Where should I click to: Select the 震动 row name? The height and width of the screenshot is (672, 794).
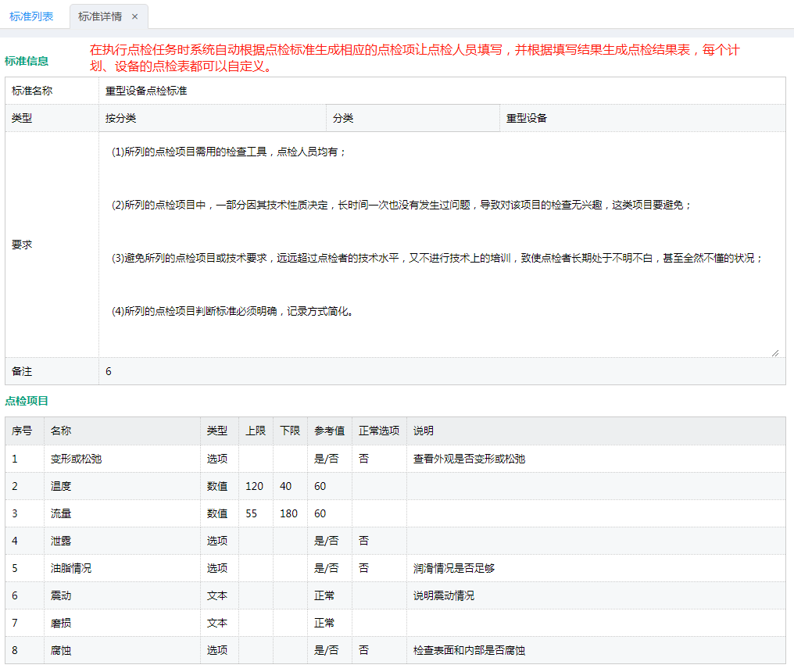tap(61, 595)
